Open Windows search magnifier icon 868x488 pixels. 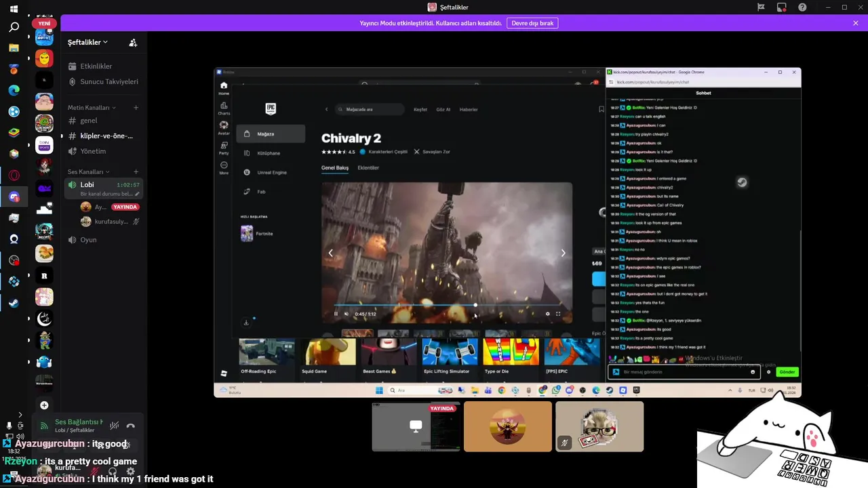pyautogui.click(x=14, y=28)
